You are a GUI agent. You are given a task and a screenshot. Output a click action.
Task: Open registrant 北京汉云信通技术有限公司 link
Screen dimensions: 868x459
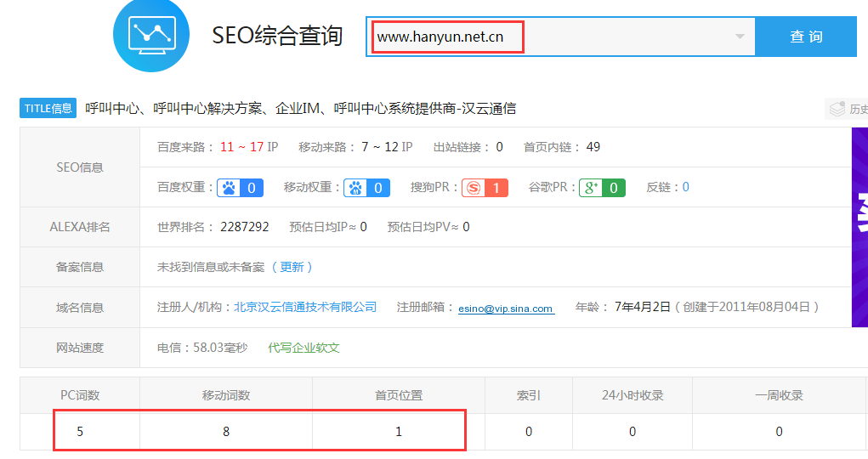coord(305,307)
